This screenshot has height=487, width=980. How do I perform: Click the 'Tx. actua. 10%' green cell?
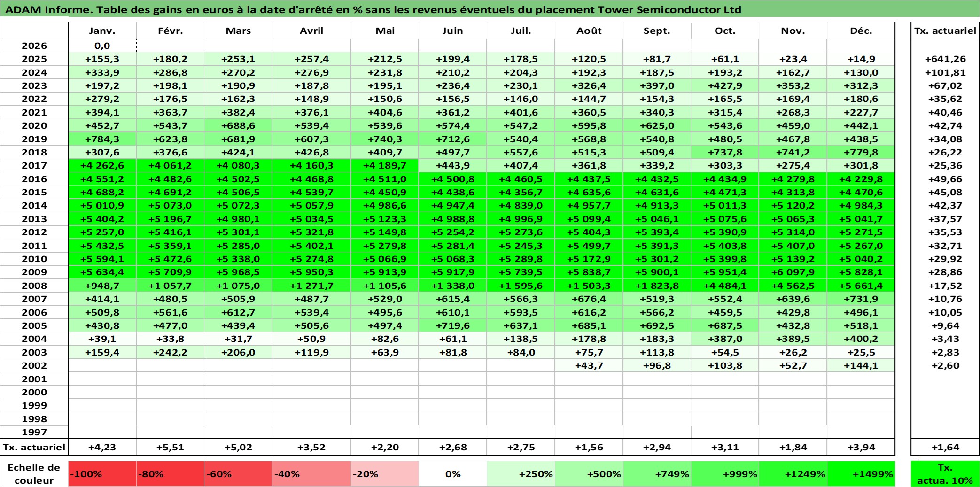945,474
